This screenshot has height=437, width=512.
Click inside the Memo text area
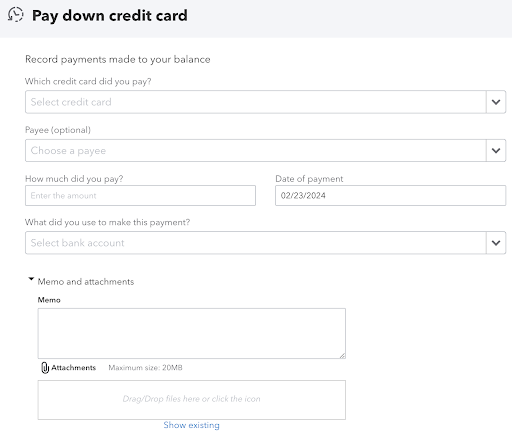pyautogui.click(x=192, y=333)
